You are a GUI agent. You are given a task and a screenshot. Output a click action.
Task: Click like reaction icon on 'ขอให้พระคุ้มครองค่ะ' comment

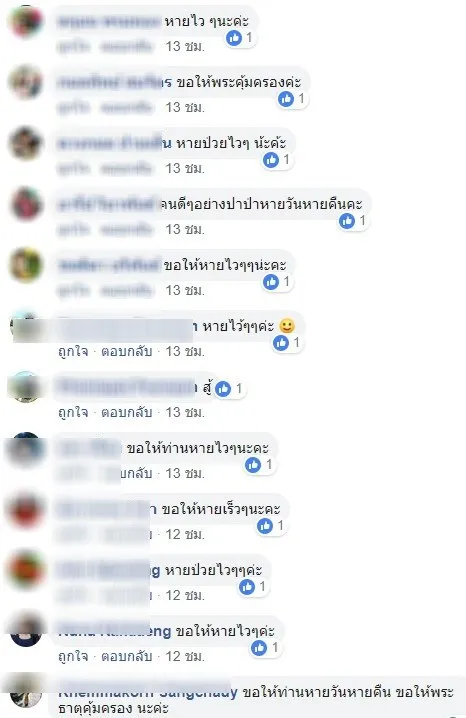click(x=286, y=98)
